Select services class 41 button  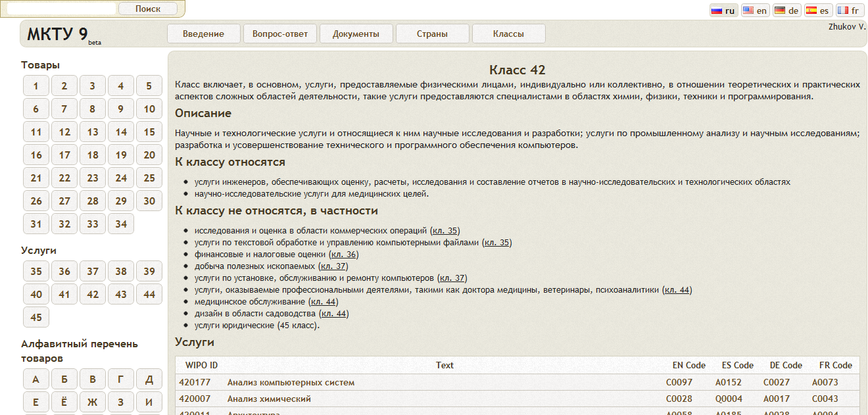click(64, 294)
